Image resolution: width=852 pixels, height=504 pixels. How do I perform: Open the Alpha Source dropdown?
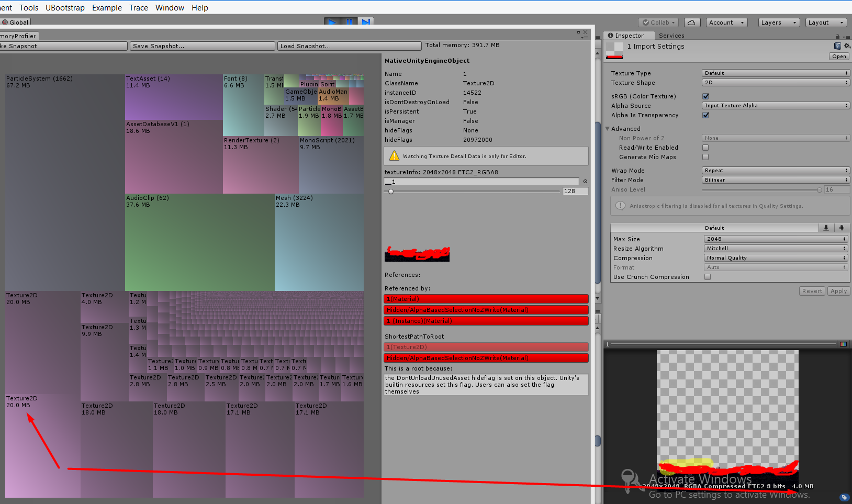(x=776, y=106)
